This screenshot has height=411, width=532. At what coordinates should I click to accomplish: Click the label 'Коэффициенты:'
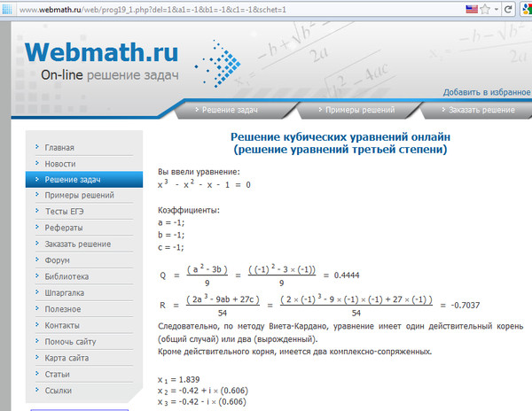click(189, 210)
